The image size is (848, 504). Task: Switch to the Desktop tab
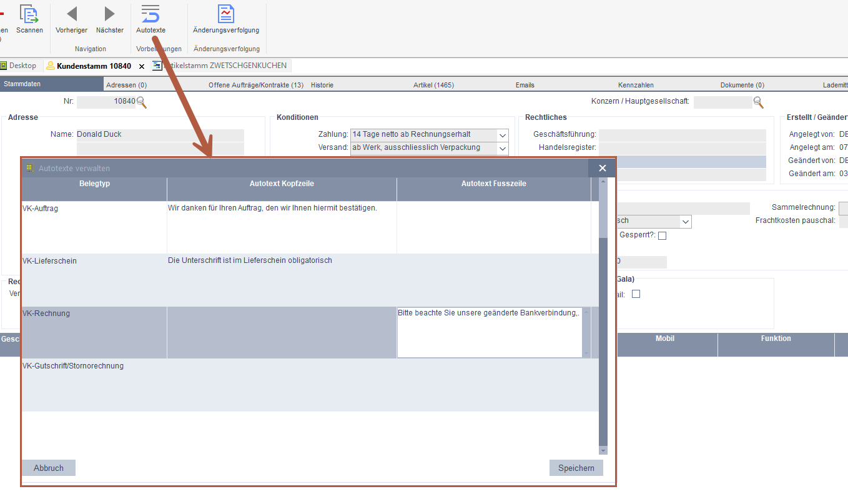[19, 66]
